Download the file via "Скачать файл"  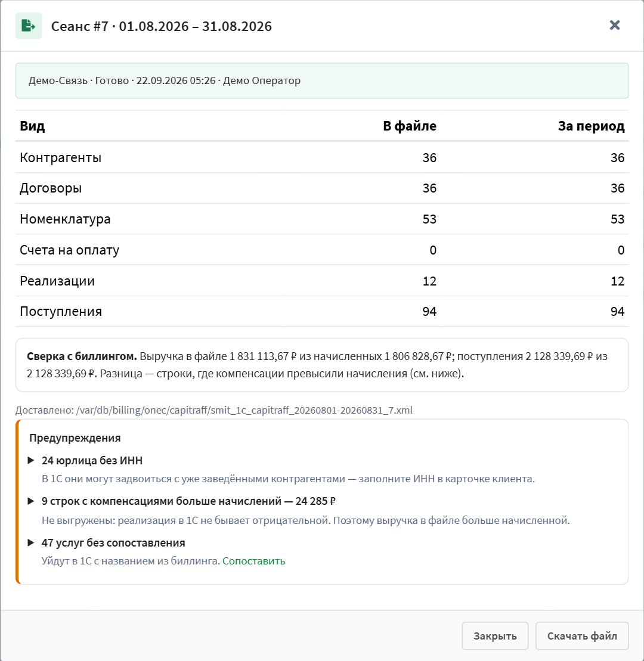[582, 636]
